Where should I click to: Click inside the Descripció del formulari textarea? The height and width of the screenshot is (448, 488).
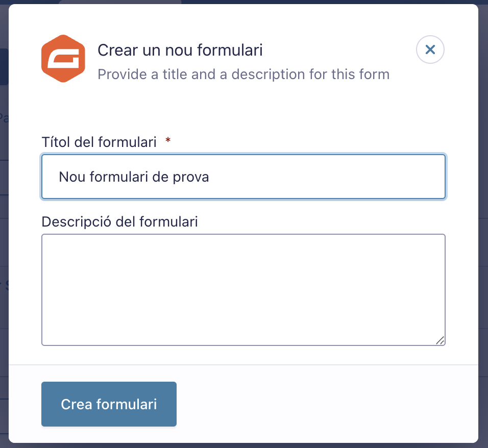pyautogui.click(x=243, y=290)
